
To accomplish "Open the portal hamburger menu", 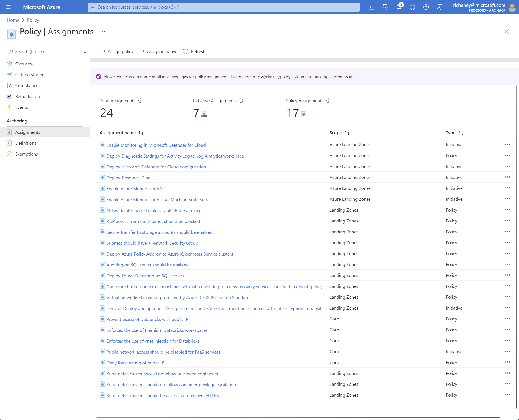I will [8, 7].
